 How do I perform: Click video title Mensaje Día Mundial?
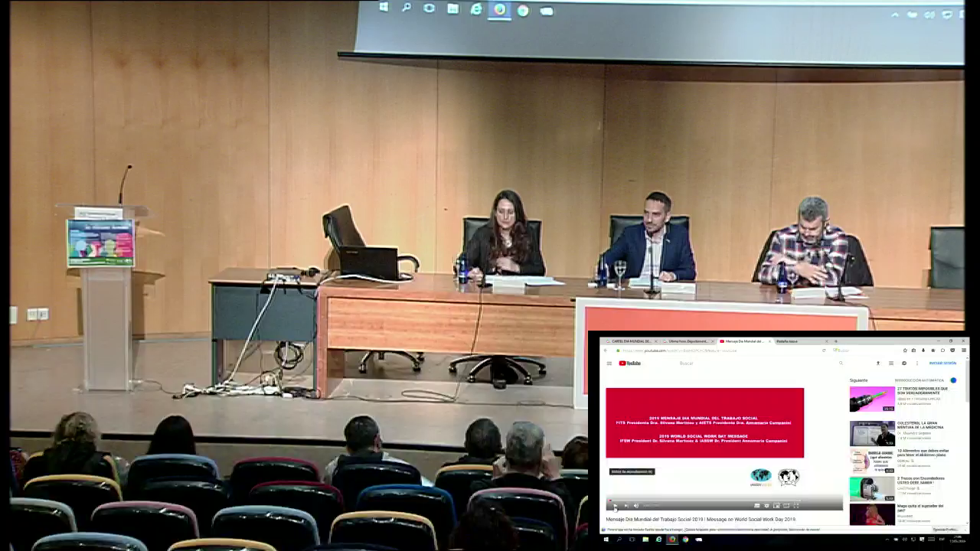701,519
